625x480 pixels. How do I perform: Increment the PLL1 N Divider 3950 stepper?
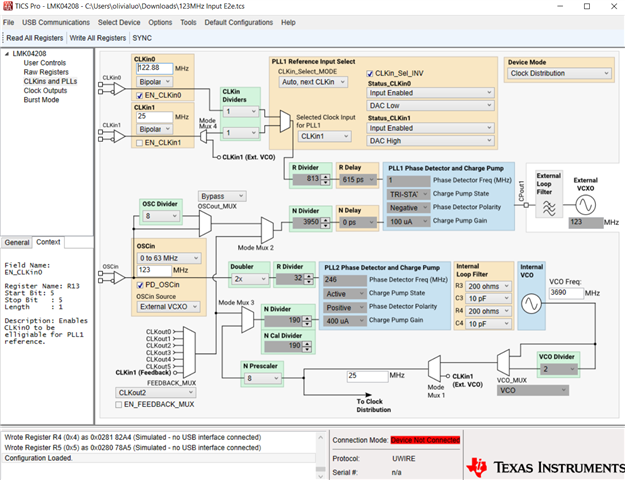(326, 220)
